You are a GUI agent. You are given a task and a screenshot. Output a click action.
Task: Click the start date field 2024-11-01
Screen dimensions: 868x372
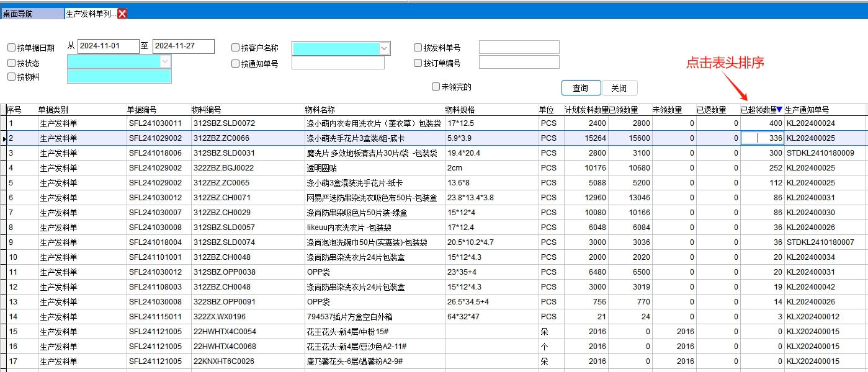(x=108, y=46)
